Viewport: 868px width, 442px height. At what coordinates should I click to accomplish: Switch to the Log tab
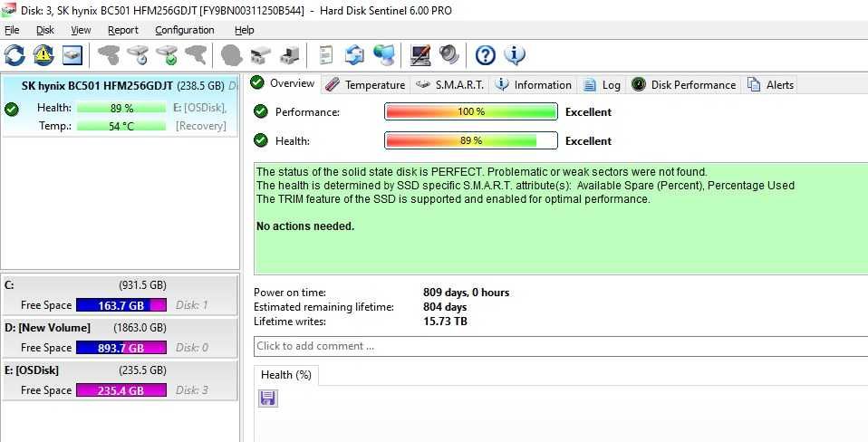click(603, 84)
